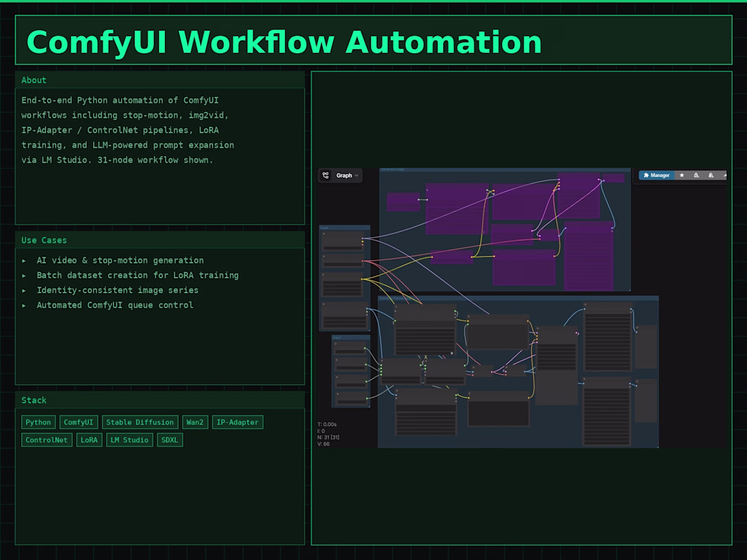Click 'AI video & stop-motion generation' item

[120, 261]
